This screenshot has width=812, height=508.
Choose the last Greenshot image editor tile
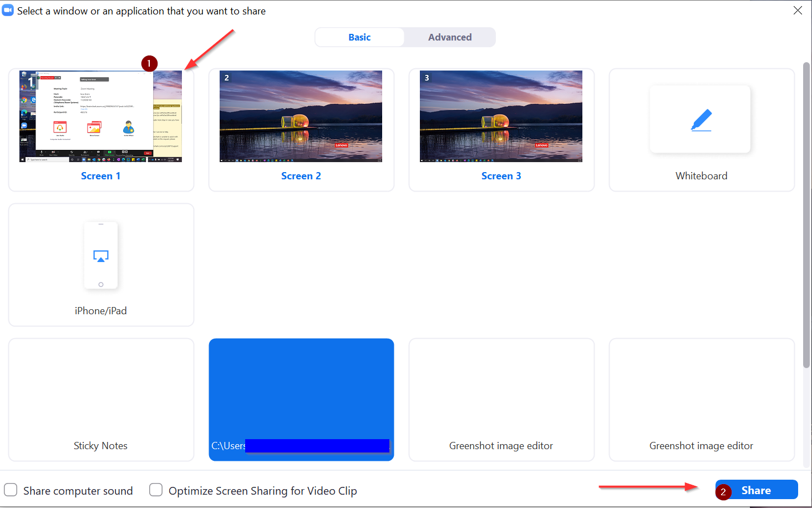pos(701,400)
